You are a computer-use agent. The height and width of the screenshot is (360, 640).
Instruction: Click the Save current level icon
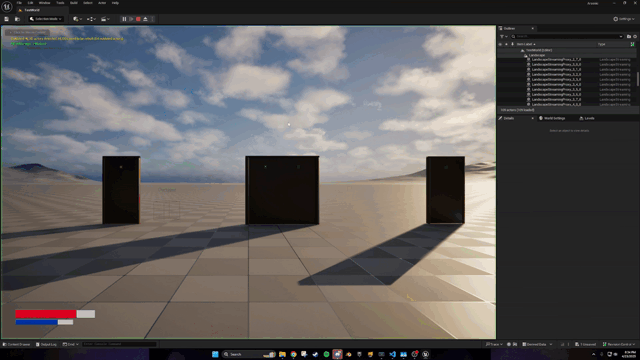(7, 19)
